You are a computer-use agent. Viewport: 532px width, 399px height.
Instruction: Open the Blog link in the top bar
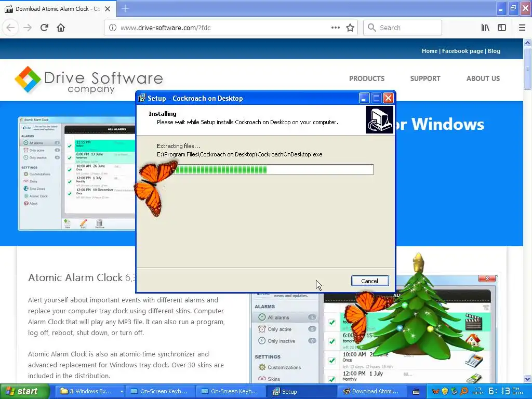pyautogui.click(x=494, y=51)
